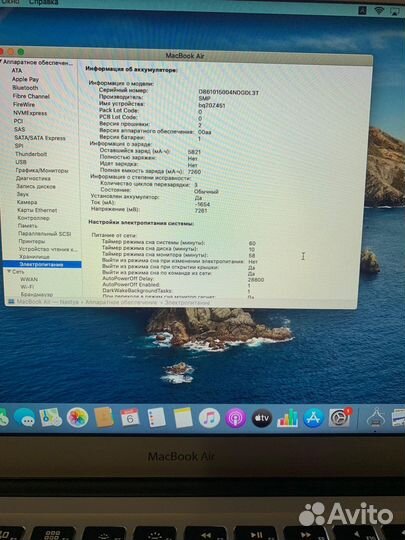Select Запись дисков in the sidebar
The image size is (405, 540).
[x=36, y=186]
